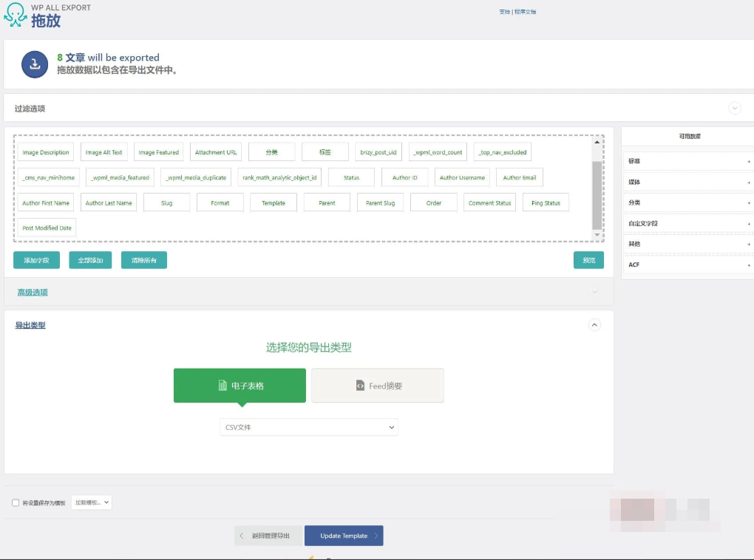Enable 将设置保存为模板 checkbox

coord(16,503)
